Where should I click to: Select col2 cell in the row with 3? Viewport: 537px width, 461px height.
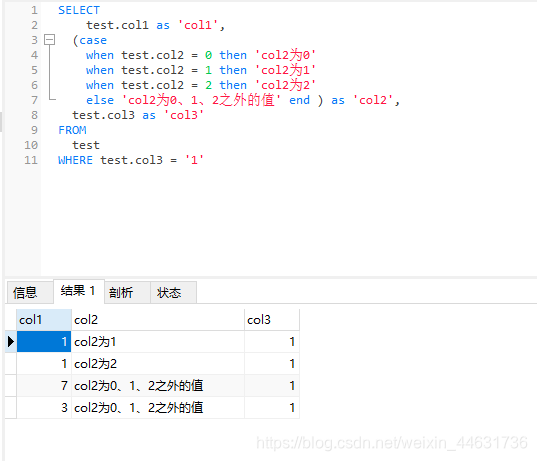click(158, 407)
